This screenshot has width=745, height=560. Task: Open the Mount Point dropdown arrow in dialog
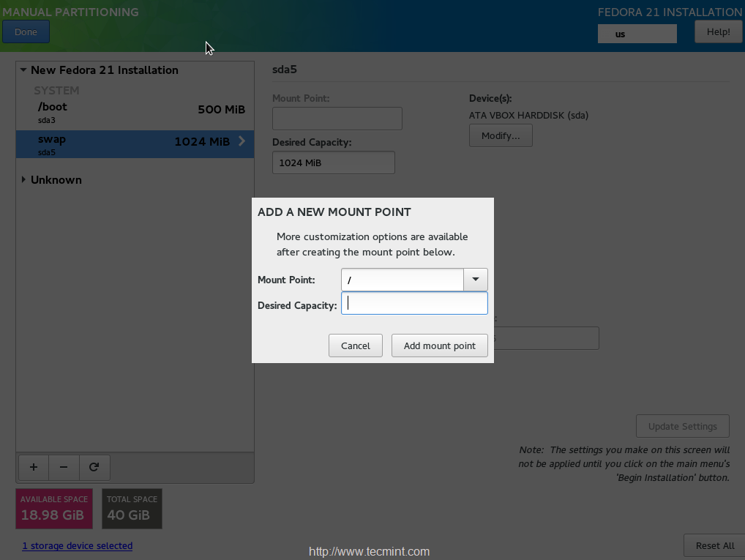[475, 280]
